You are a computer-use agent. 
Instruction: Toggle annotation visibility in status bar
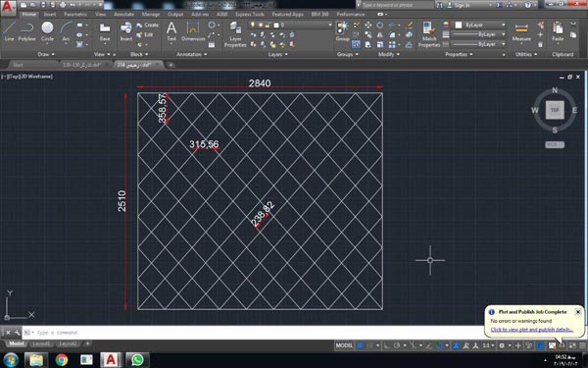click(x=456, y=345)
